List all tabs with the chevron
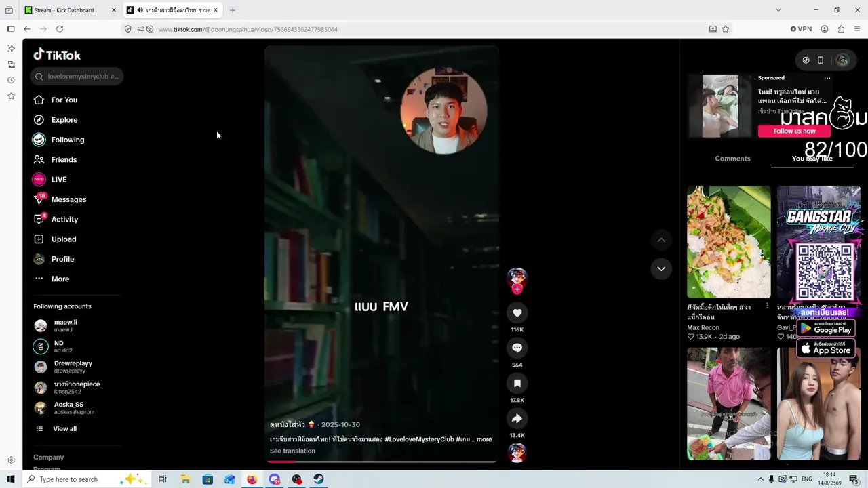 click(x=778, y=10)
